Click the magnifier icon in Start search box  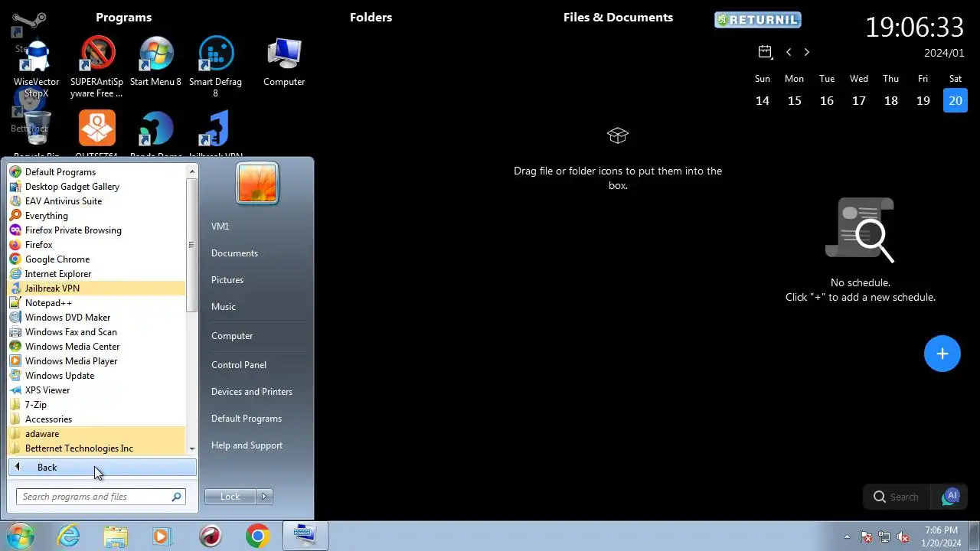pos(177,497)
